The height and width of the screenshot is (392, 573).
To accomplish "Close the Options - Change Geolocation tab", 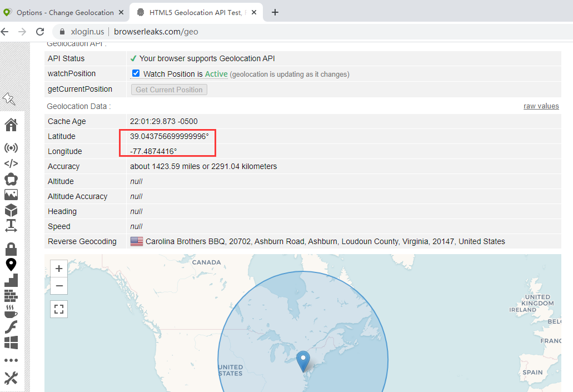I will (121, 12).
